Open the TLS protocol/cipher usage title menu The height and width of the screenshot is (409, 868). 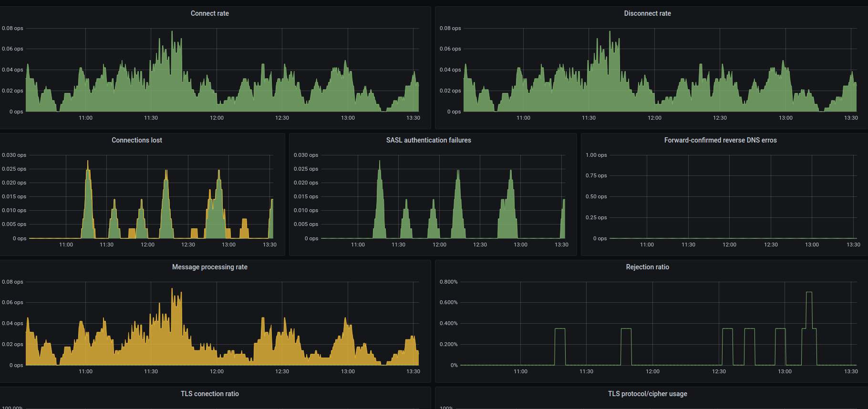coord(647,394)
